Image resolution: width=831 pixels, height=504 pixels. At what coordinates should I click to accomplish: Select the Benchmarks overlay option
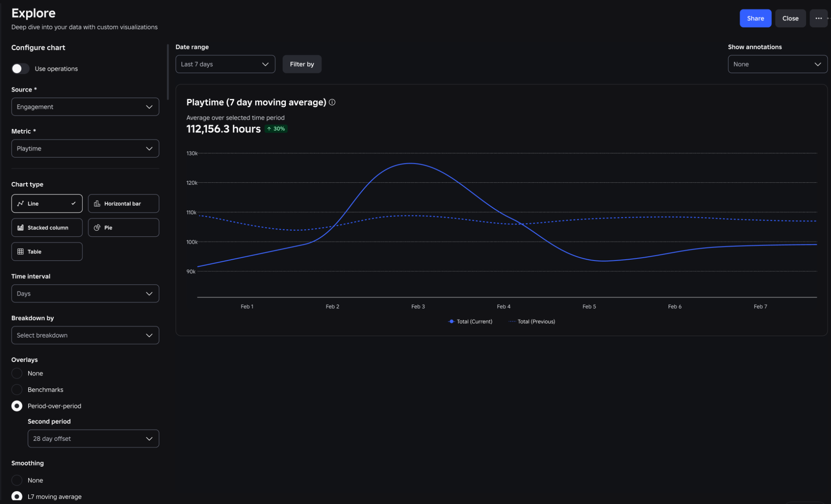tap(17, 390)
